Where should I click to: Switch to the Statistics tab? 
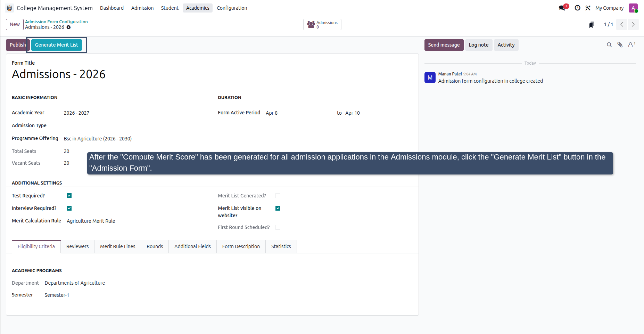click(x=281, y=246)
